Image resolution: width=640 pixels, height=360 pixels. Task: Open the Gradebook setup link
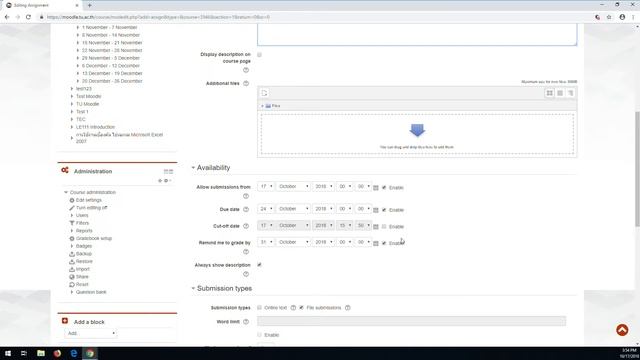[94, 238]
